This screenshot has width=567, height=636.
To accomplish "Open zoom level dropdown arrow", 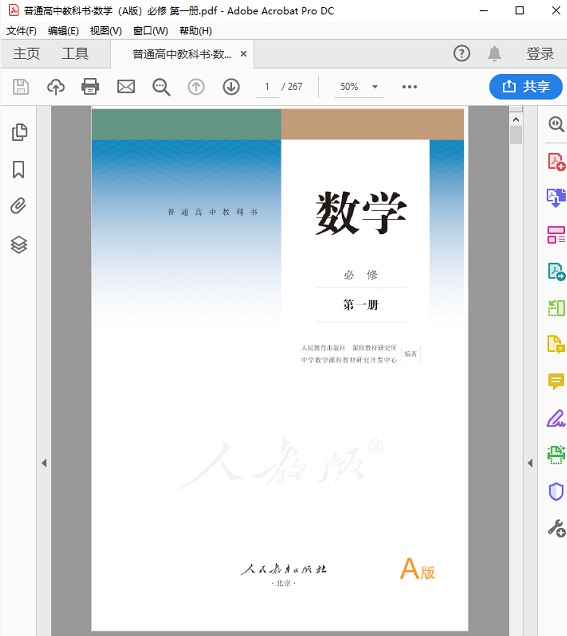I will point(375,86).
